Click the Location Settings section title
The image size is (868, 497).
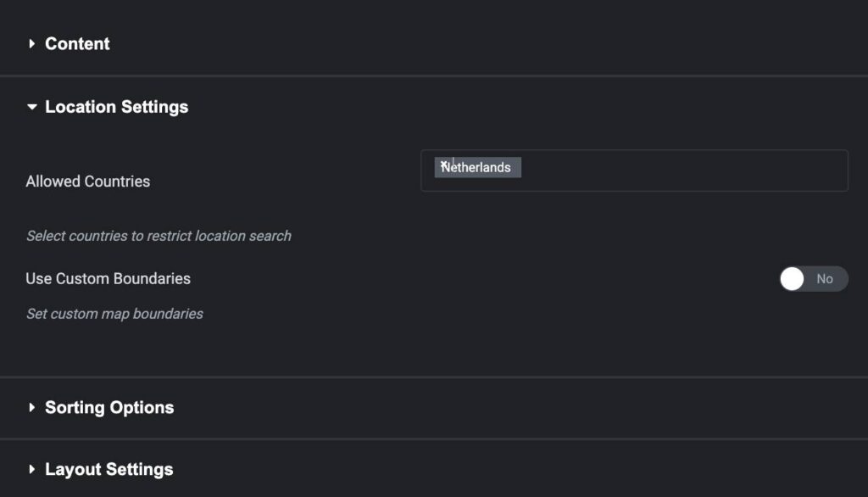(x=116, y=108)
